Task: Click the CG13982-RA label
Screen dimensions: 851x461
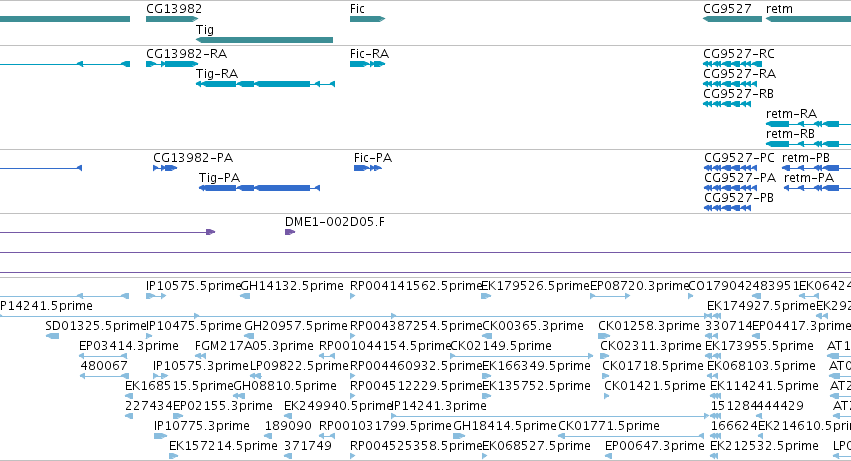Action: [x=186, y=54]
